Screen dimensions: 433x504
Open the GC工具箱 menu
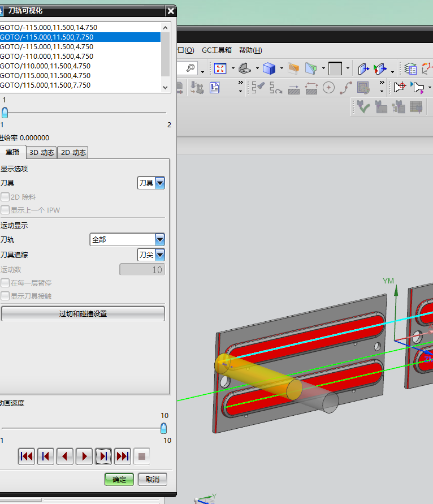216,50
